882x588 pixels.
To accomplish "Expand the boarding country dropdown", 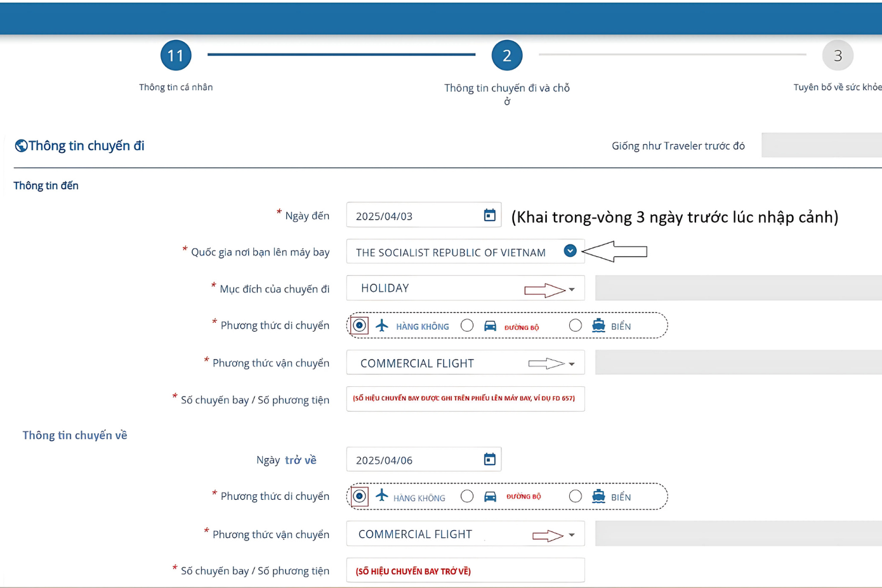I will tap(570, 251).
